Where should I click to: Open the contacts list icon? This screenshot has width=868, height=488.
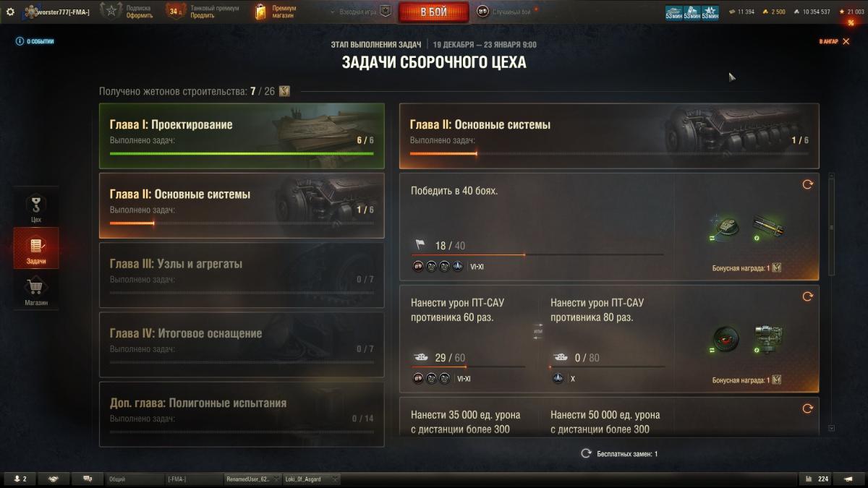18,479
